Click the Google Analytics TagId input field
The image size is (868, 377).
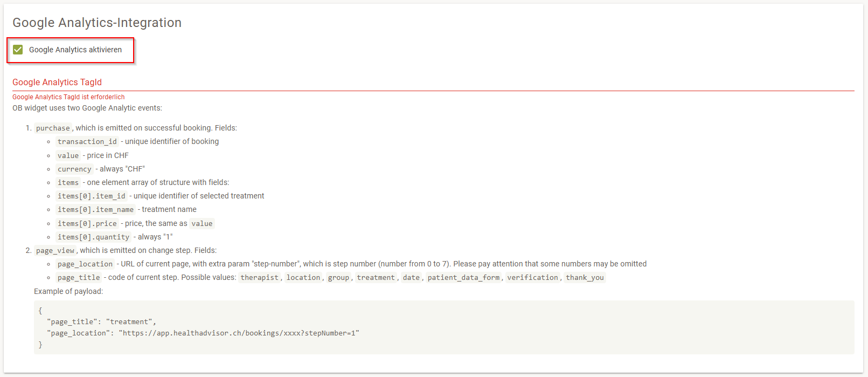click(433, 83)
